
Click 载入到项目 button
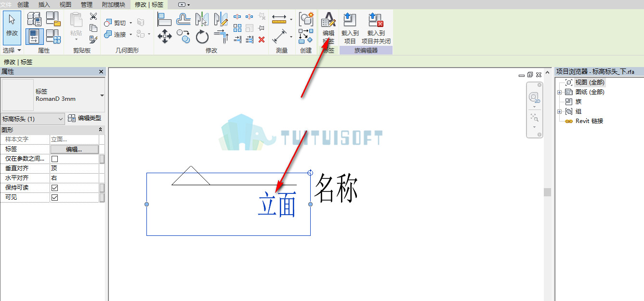click(x=350, y=28)
